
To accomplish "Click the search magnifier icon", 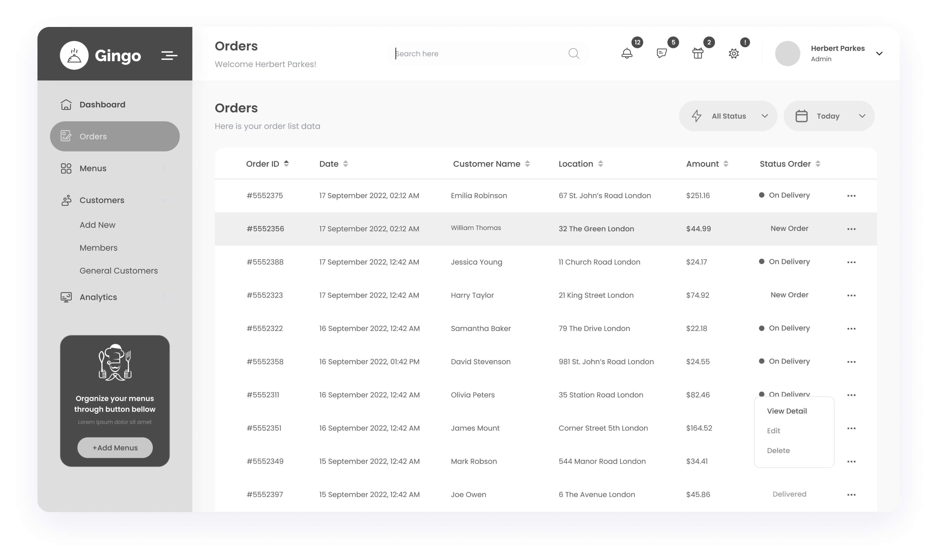I will [573, 54].
